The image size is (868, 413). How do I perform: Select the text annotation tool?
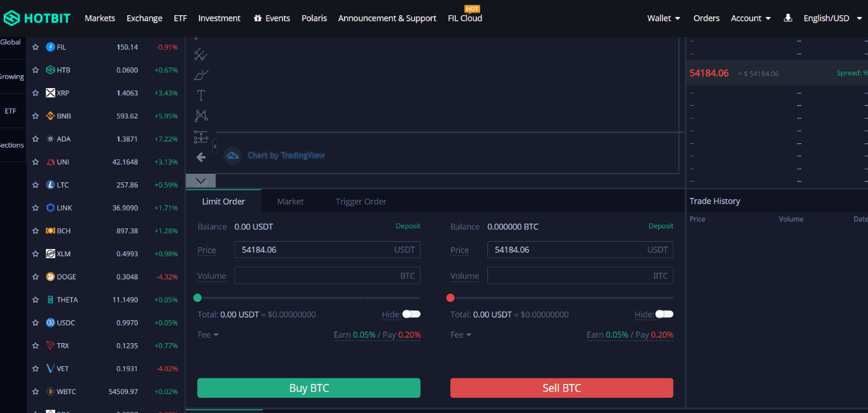click(201, 95)
